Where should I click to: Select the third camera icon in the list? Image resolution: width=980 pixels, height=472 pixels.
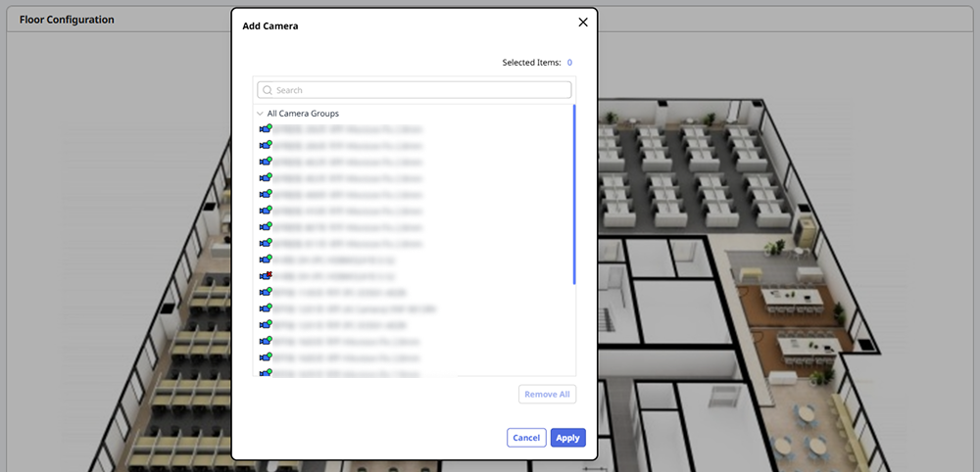[265, 162]
